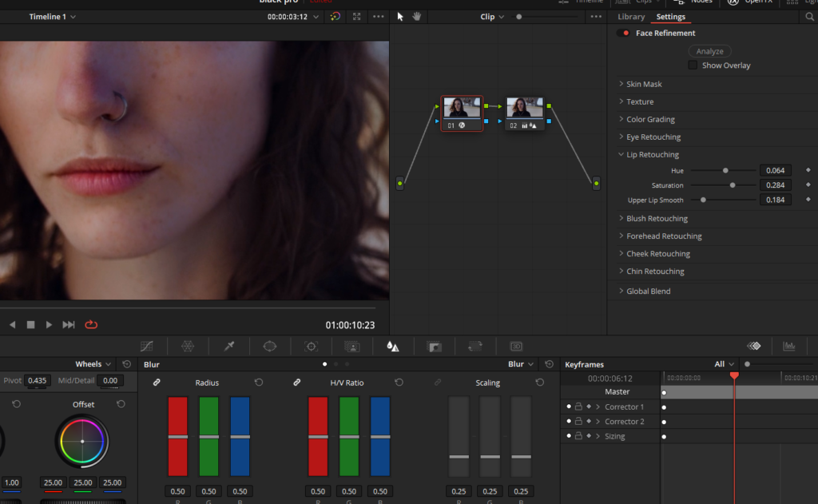Screen dimensions: 818x504
Task: Open the keyframes All dropdown
Action: [x=724, y=364]
